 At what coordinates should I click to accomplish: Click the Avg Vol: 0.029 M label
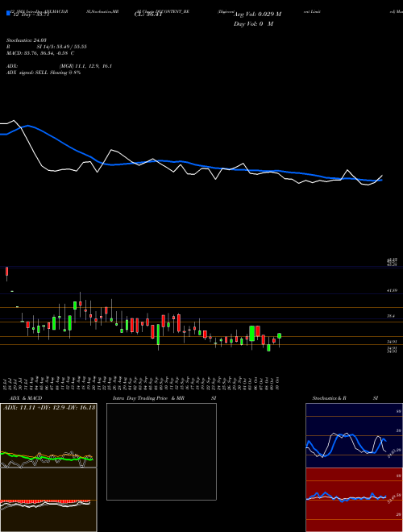[x=257, y=15]
